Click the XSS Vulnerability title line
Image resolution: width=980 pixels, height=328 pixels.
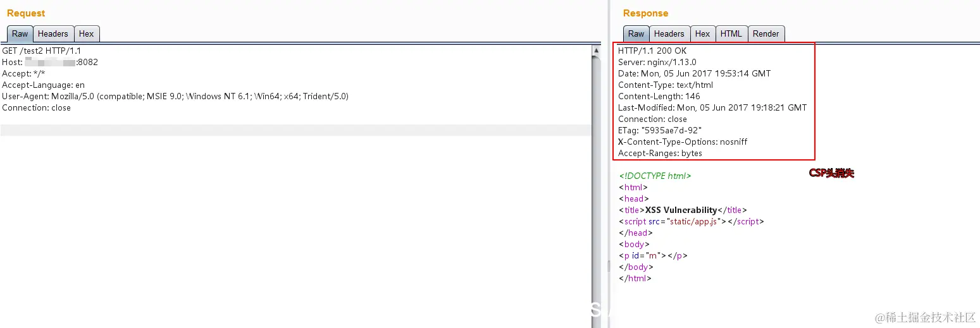(683, 210)
